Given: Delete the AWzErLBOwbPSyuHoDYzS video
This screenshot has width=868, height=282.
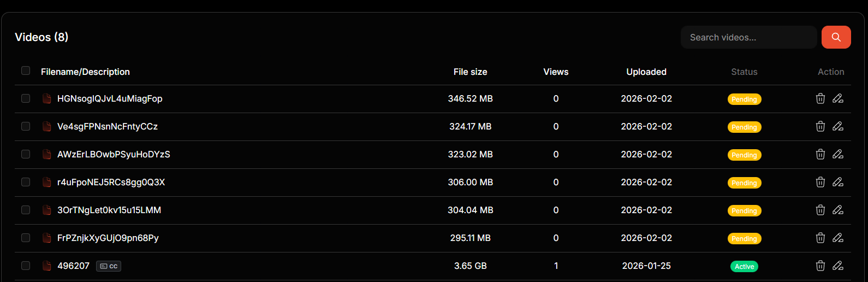Looking at the screenshot, I should [820, 154].
